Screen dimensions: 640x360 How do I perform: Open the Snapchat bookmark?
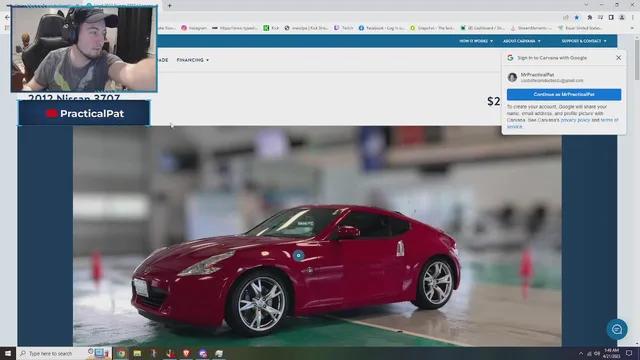point(432,28)
